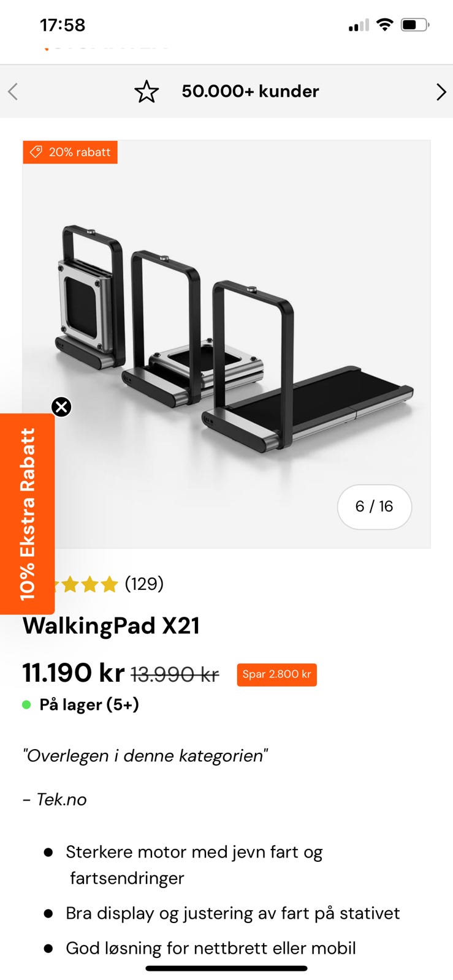Open the 10% Ekstra Rabatt offer

[x=27, y=514]
